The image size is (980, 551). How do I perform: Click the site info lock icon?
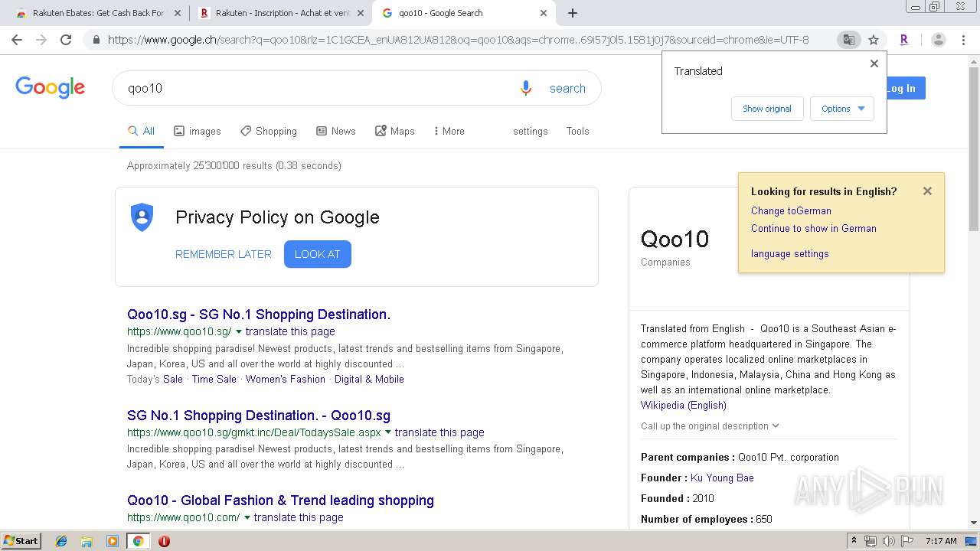coord(96,40)
